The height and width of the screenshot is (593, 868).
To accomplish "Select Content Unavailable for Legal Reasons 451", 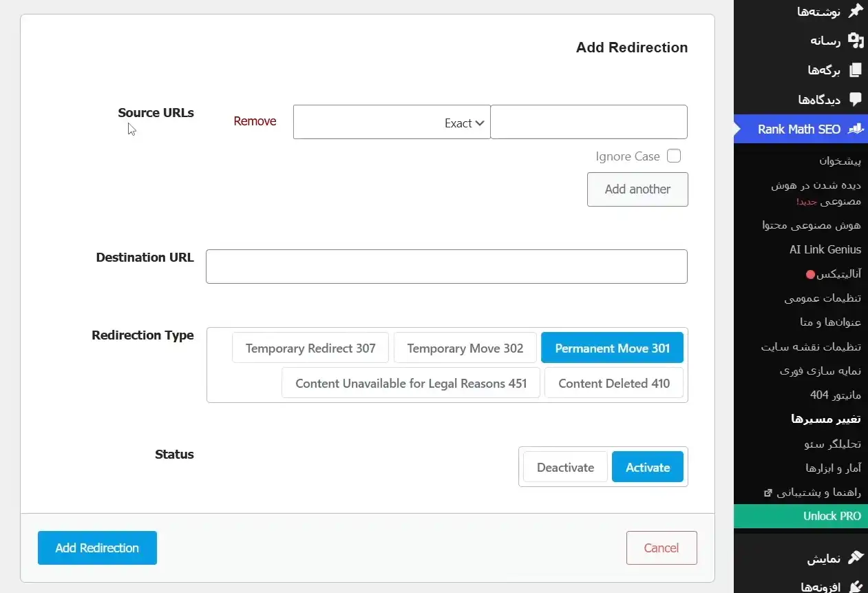I will point(411,383).
